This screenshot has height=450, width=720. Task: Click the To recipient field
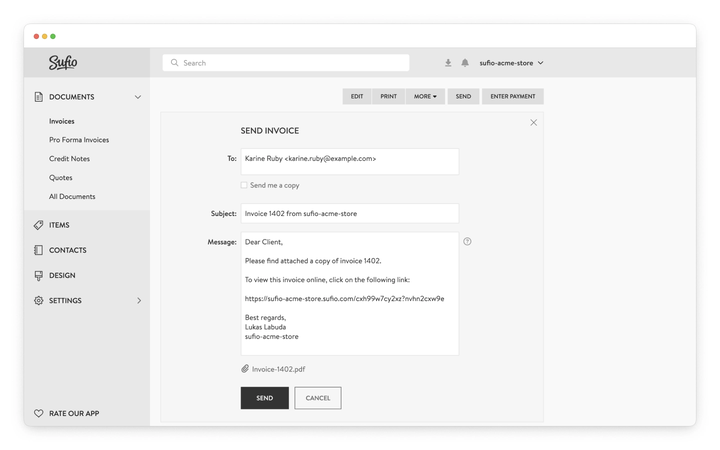pyautogui.click(x=350, y=161)
